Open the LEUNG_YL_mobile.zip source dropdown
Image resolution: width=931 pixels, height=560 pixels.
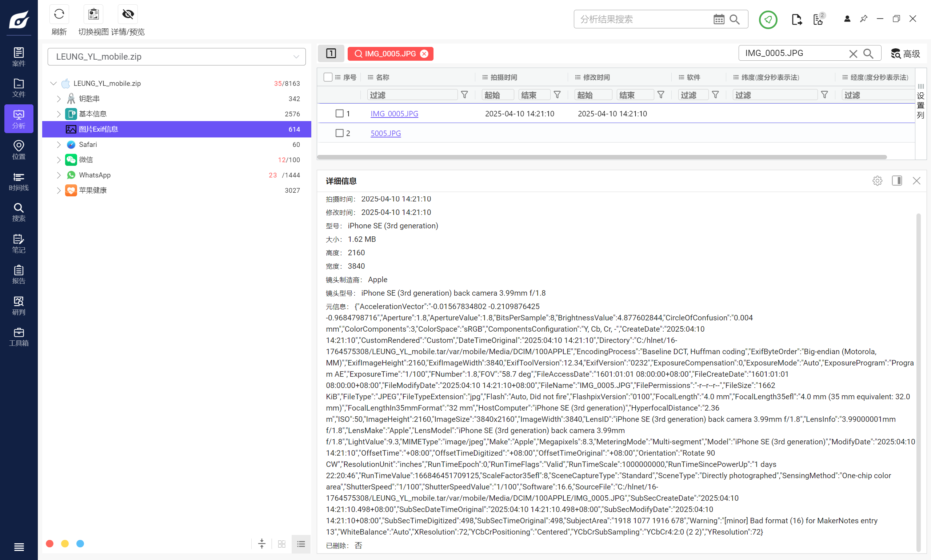pyautogui.click(x=176, y=57)
